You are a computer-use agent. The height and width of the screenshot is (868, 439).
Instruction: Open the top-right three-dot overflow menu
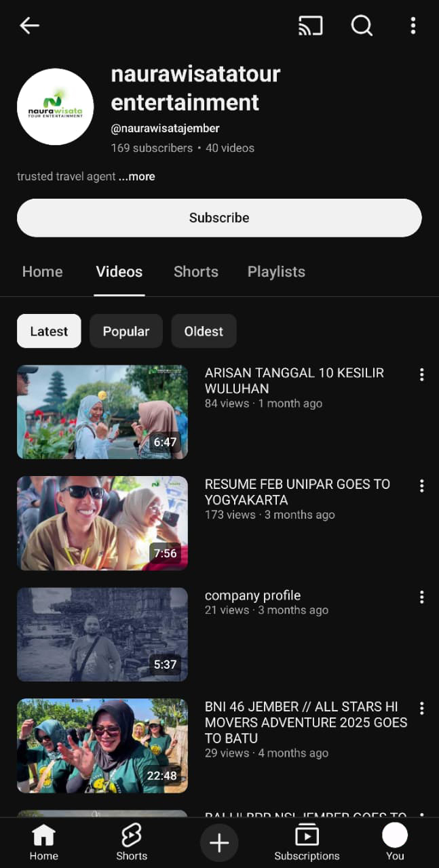(413, 26)
